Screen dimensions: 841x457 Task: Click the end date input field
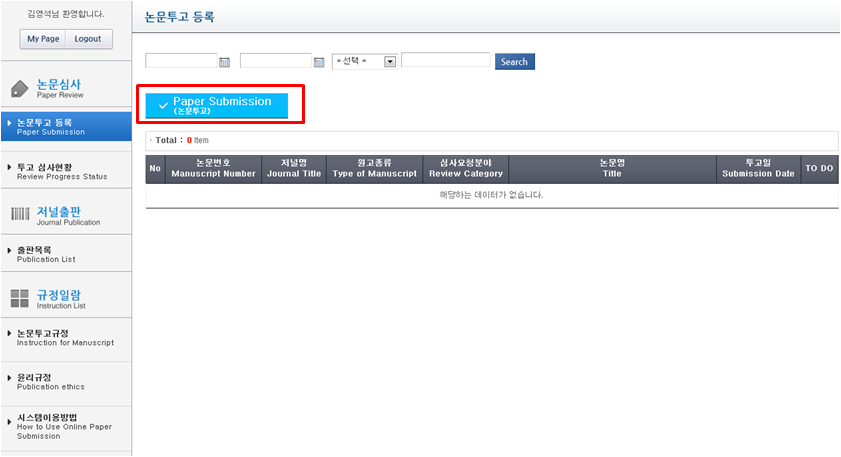coord(275,61)
